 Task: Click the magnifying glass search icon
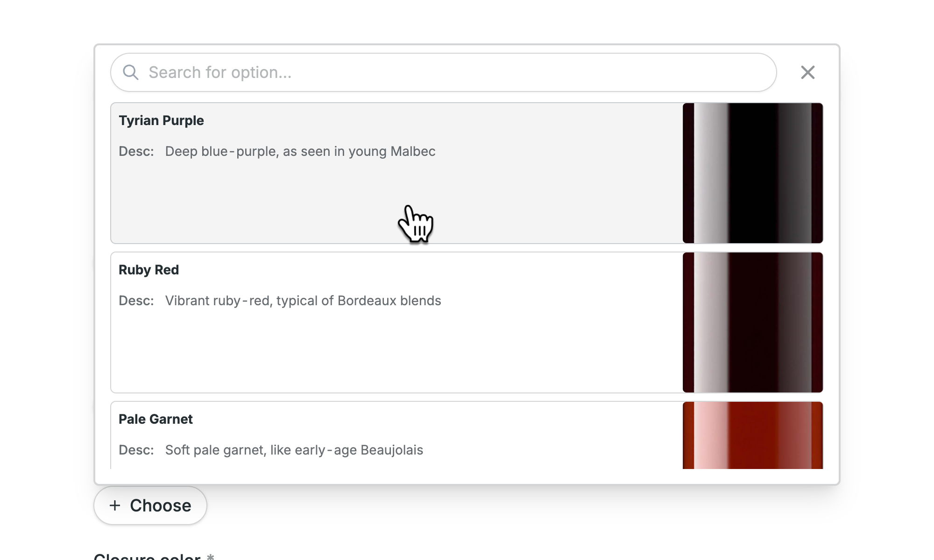(131, 72)
